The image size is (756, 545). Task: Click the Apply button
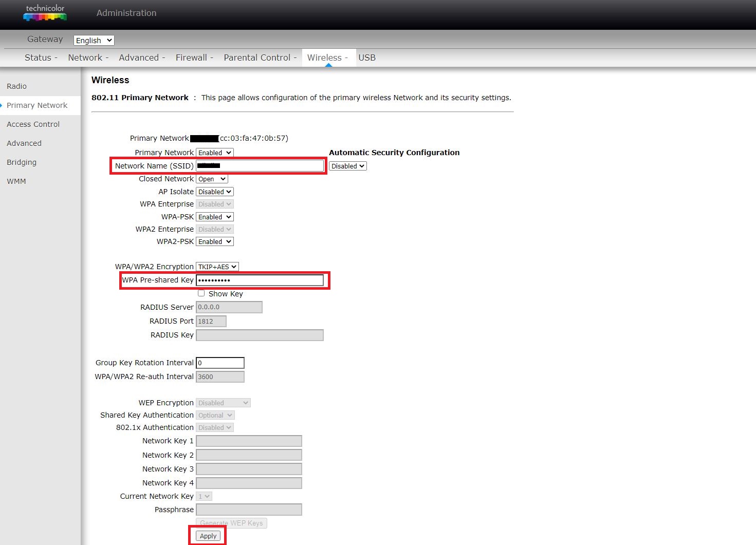207,535
